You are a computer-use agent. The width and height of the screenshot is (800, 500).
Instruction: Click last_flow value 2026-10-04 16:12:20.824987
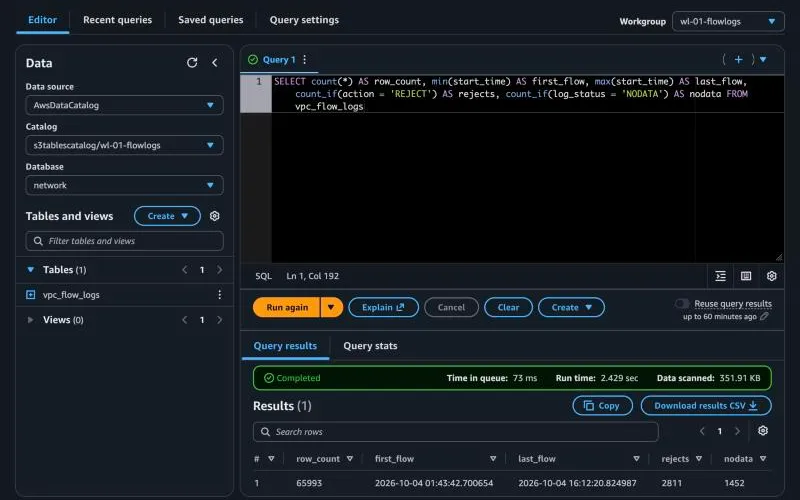click(x=578, y=483)
